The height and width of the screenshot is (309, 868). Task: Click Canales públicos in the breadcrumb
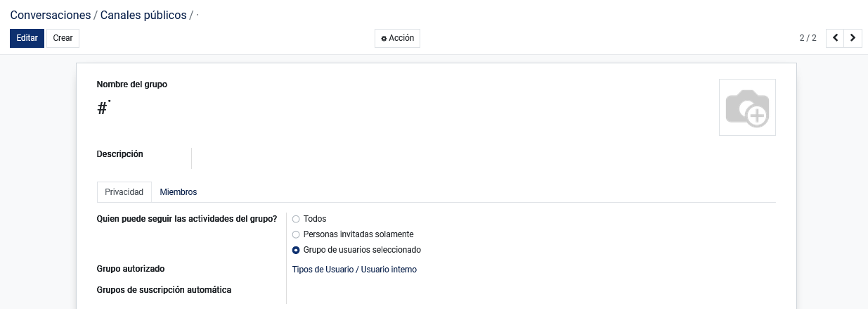[x=143, y=15]
